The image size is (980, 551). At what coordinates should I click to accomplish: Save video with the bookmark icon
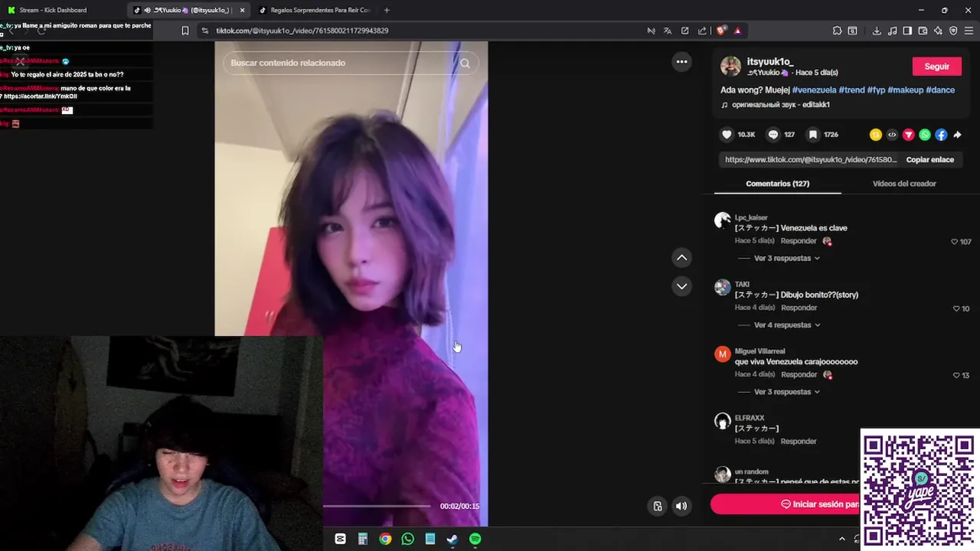[x=813, y=135]
